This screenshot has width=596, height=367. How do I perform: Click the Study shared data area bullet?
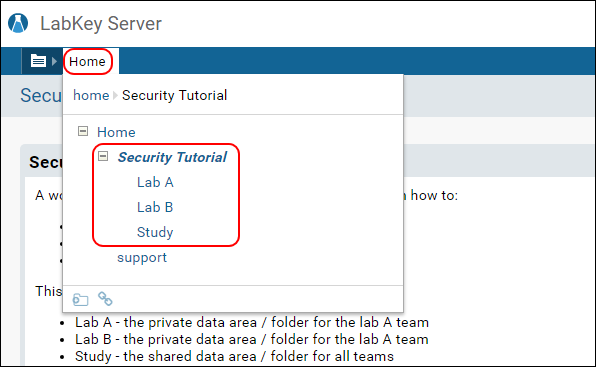click(234, 356)
